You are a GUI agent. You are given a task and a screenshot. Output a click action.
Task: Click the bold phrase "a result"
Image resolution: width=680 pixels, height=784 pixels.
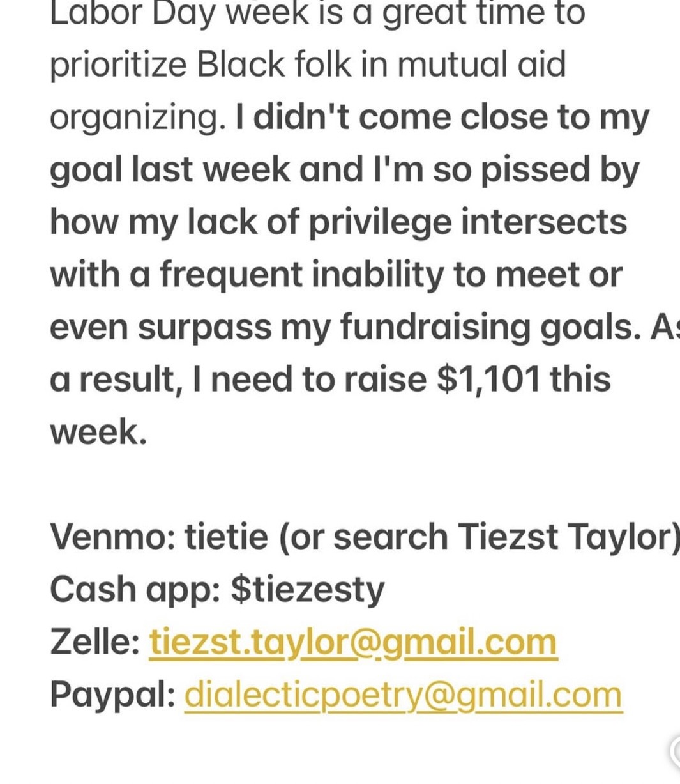pos(112,379)
